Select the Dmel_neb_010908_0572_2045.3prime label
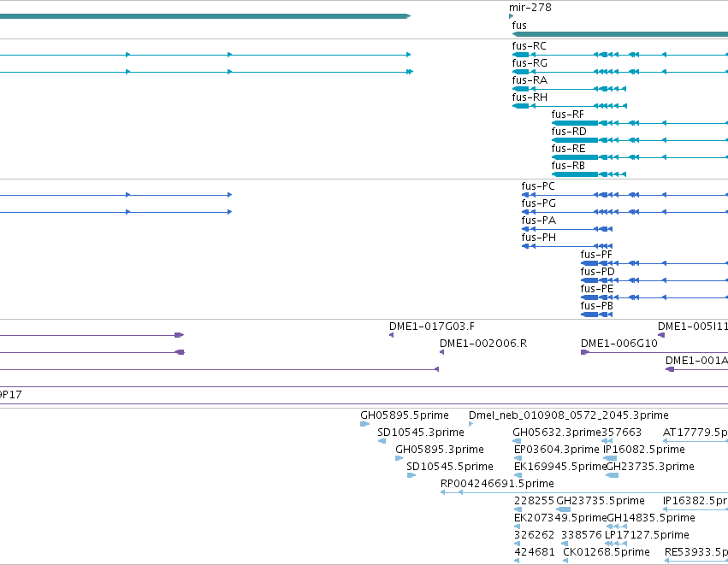 [x=568, y=415]
